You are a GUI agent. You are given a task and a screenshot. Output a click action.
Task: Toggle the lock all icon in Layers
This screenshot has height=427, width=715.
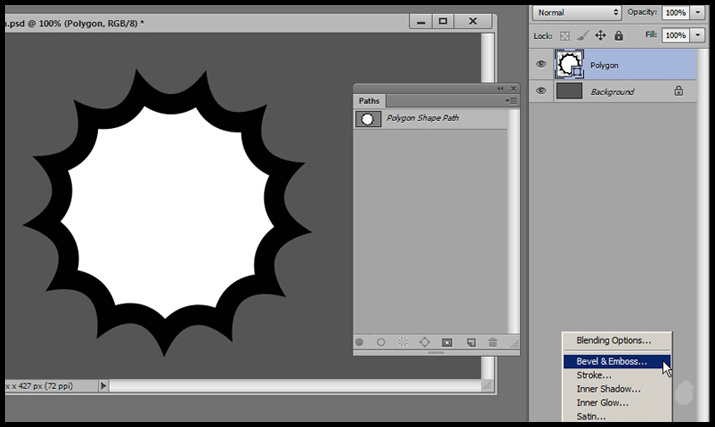click(x=618, y=35)
